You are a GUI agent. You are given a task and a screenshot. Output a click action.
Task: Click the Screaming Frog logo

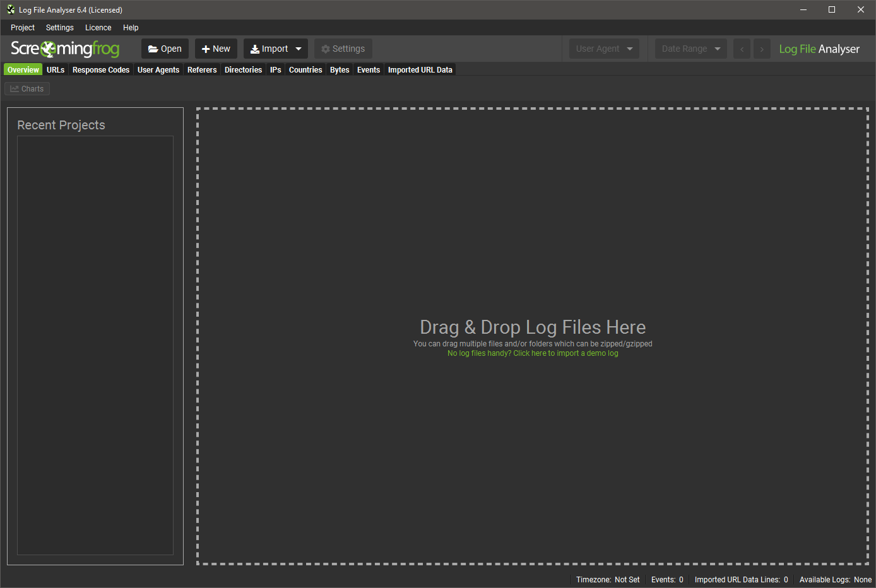[x=65, y=49]
